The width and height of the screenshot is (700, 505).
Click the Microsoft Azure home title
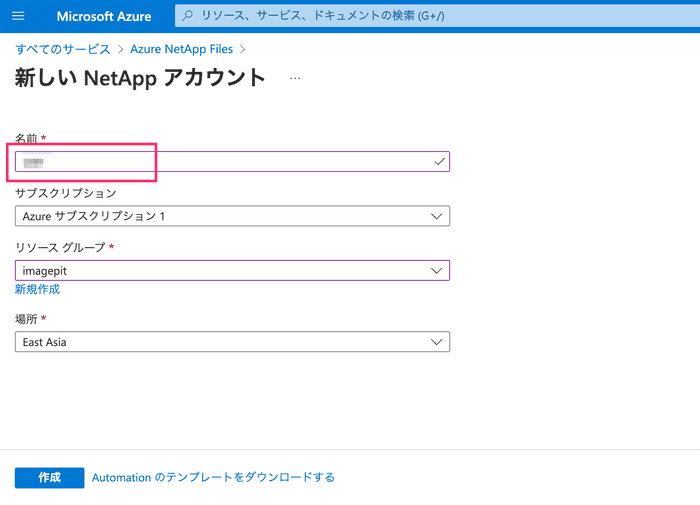coord(104,17)
